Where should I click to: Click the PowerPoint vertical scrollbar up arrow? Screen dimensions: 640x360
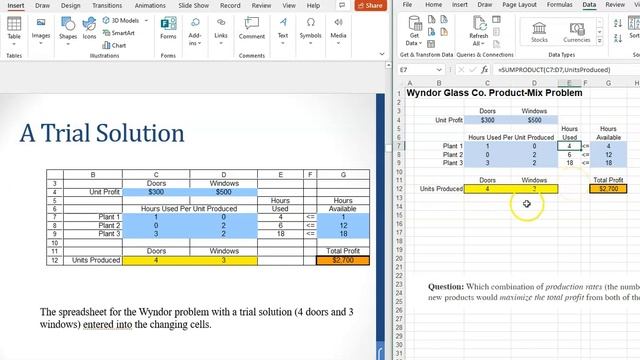pyautogui.click(x=388, y=65)
